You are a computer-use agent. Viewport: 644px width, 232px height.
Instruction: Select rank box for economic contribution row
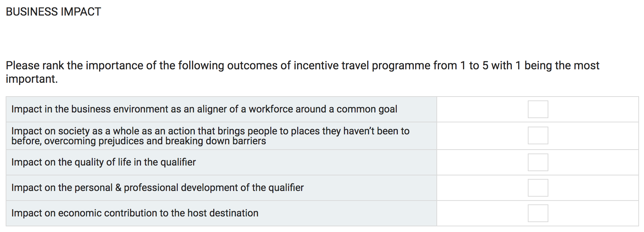point(538,213)
